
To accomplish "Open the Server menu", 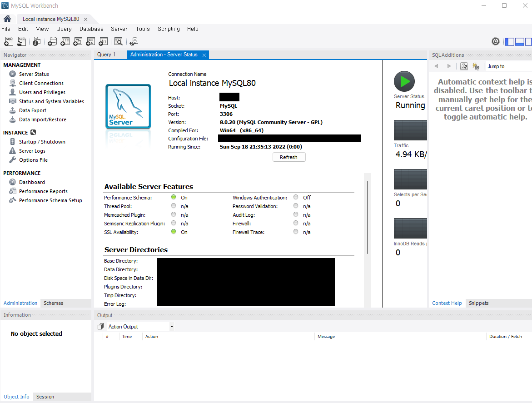I will pyautogui.click(x=119, y=29).
